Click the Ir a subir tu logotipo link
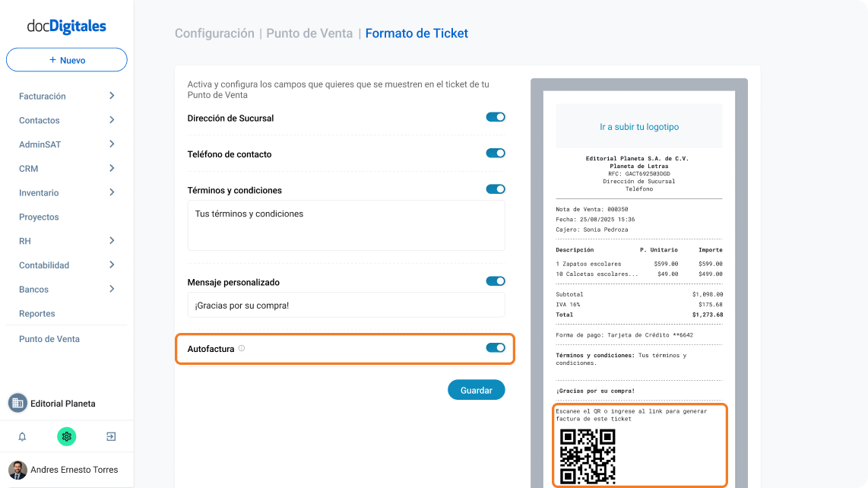Screen dimensions: 868x488 click(638, 127)
